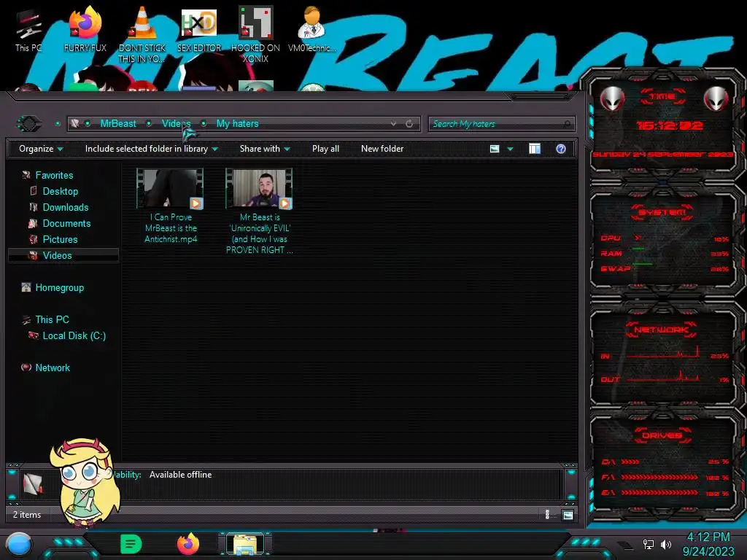747x560 pixels.
Task: Click Play all button
Action: click(x=325, y=149)
